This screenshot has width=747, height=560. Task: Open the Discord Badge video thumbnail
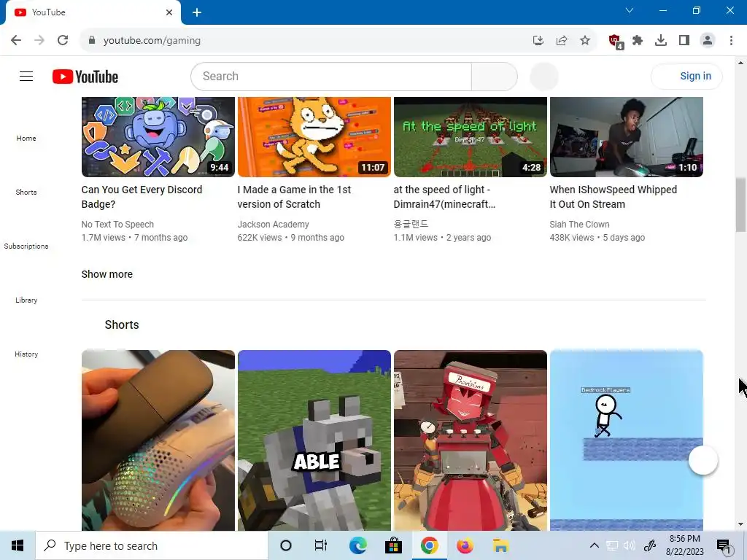(x=158, y=136)
